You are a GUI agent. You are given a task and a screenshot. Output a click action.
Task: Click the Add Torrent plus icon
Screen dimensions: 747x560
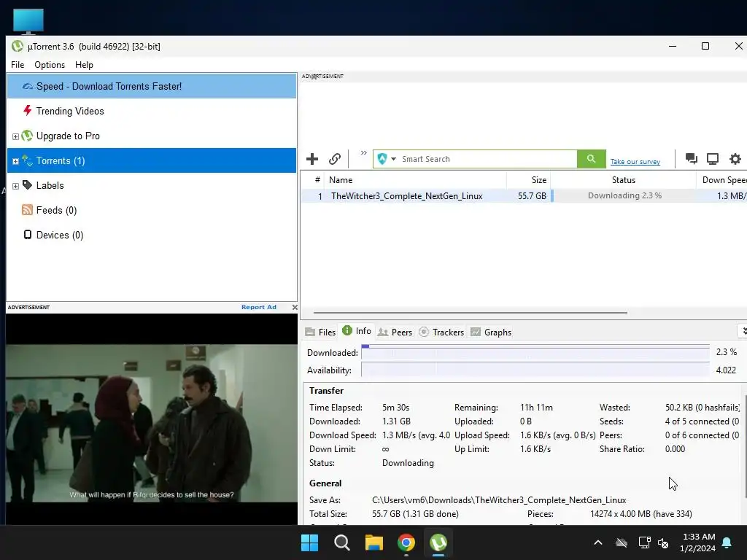click(312, 159)
